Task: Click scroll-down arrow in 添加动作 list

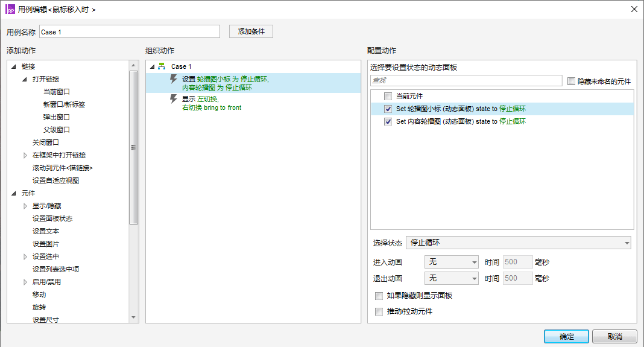Action: click(133, 317)
